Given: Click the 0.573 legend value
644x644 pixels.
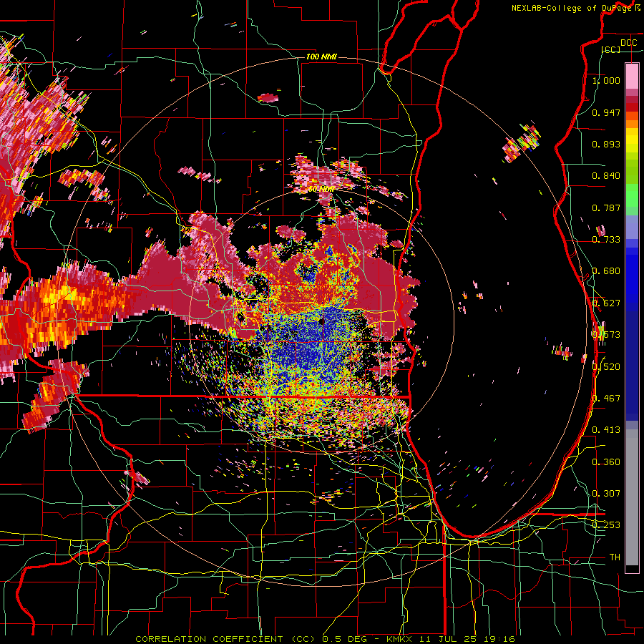Looking at the screenshot, I should tap(606, 335).
